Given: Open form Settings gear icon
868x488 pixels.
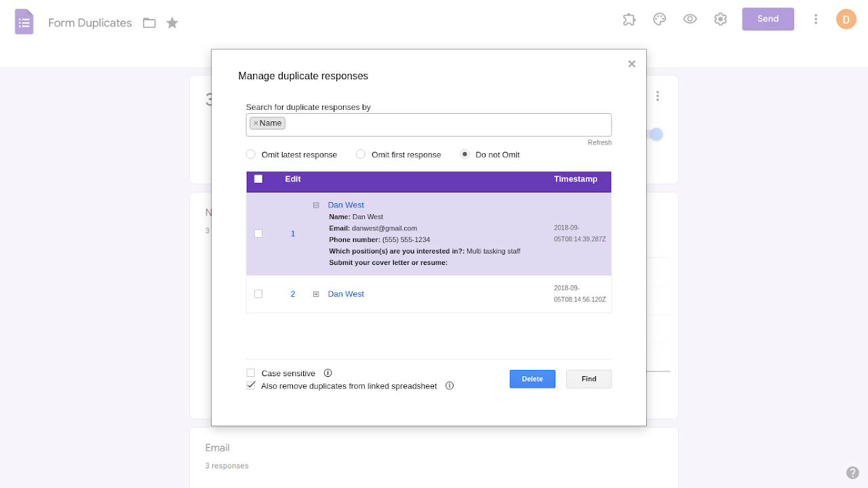Looking at the screenshot, I should (720, 19).
